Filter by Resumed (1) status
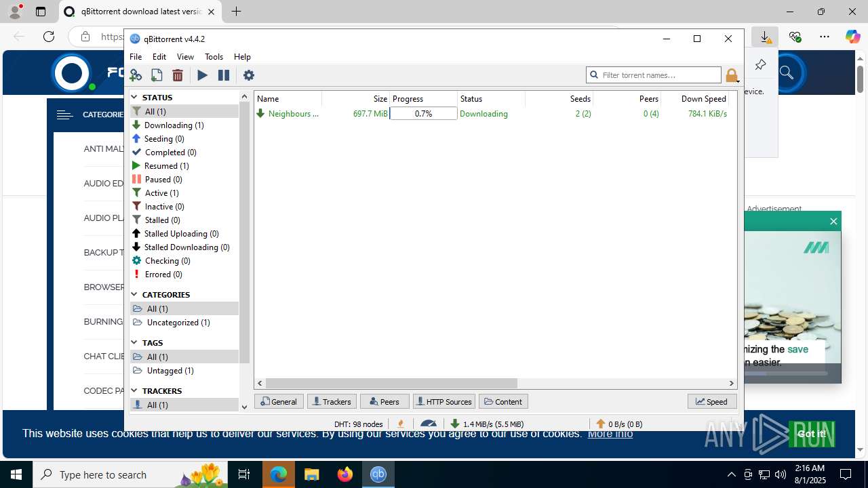 point(184,165)
